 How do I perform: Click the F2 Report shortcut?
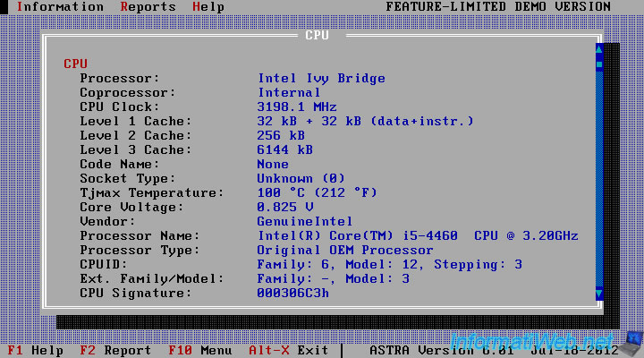tap(115, 350)
